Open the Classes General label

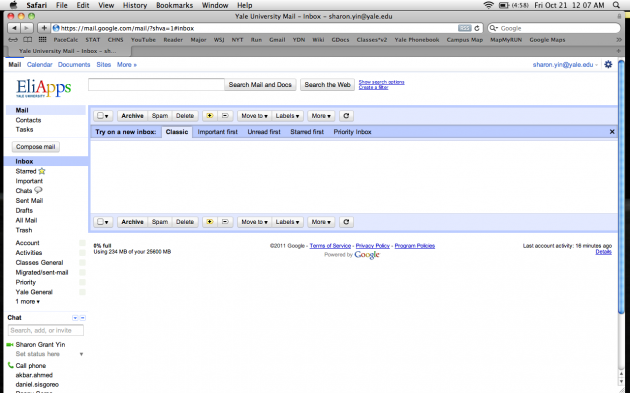coord(39,262)
